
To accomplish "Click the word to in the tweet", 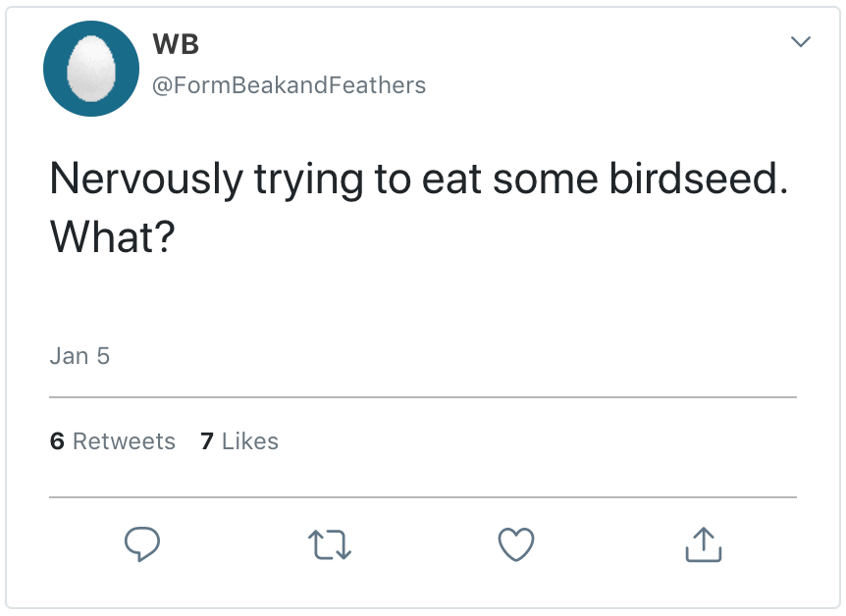I will click(392, 179).
